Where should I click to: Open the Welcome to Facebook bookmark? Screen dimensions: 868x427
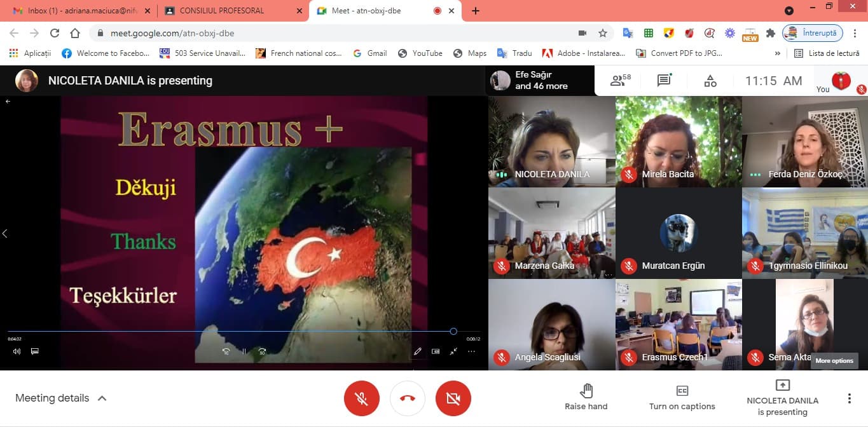[x=106, y=53]
